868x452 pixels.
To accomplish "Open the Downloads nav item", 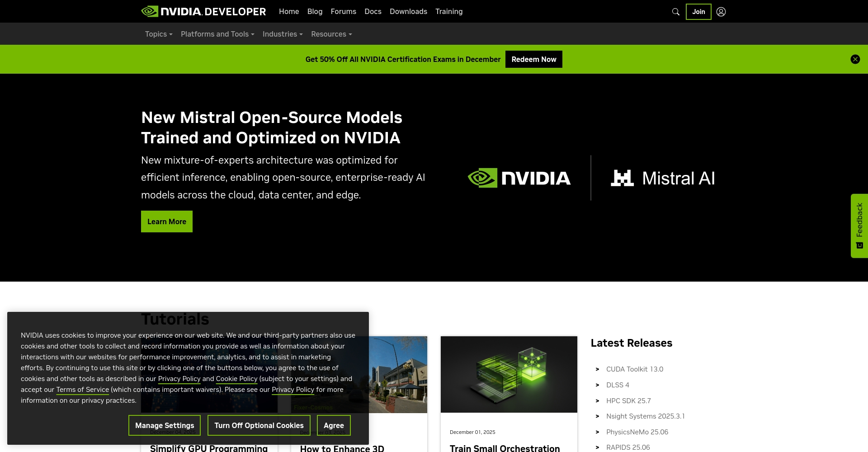I will coord(408,11).
